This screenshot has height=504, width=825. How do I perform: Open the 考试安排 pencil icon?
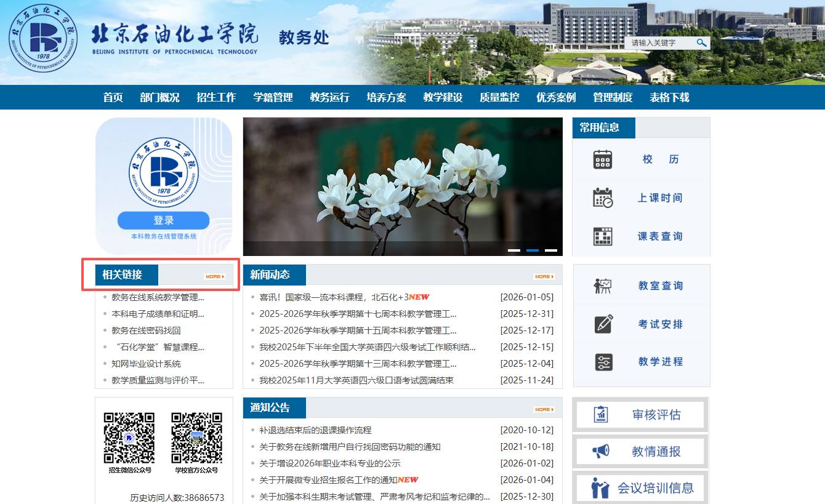(603, 324)
